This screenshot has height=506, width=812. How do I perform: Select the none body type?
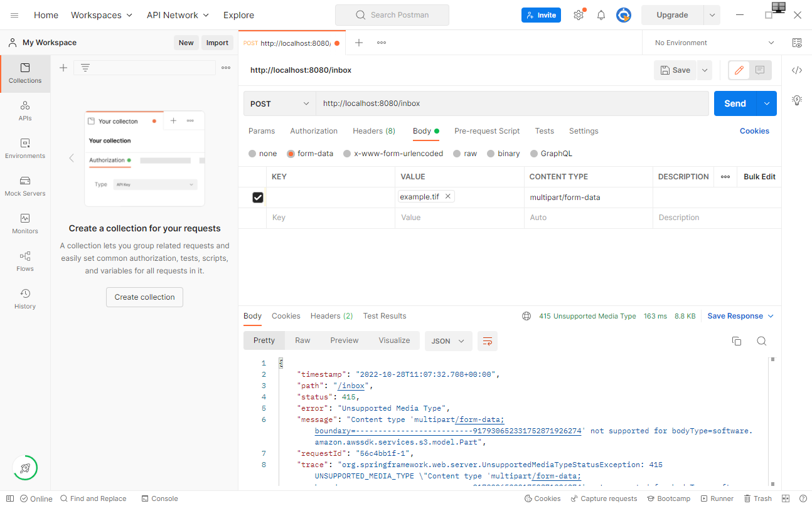262,154
